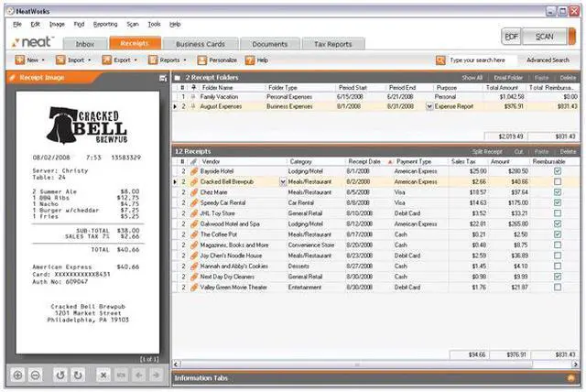Image resolution: width=586 pixels, height=392 pixels.
Task: Switch to the Documents tab
Action: 270,44
